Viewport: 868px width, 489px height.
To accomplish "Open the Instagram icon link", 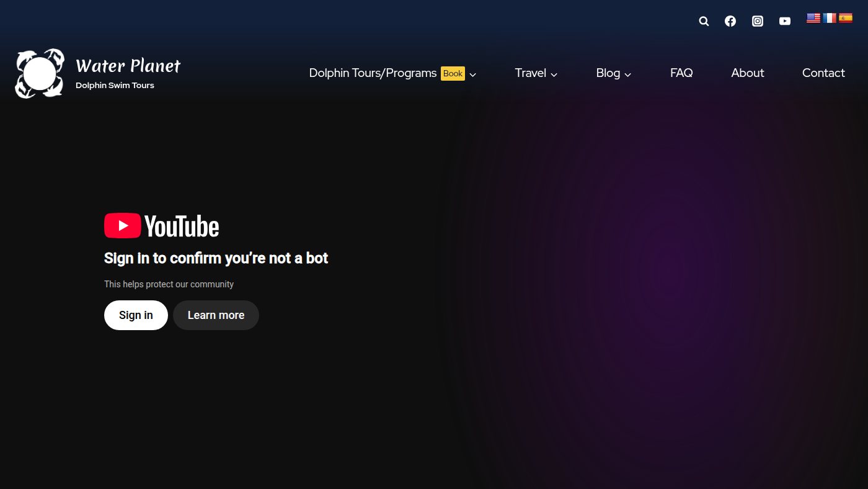I will pyautogui.click(x=758, y=21).
